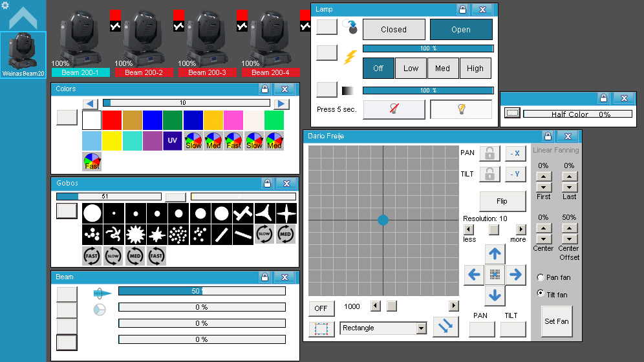Viewport: 644px width, 362px height.
Task: Lock the Dario Freije pan/tilt panel
Action: point(548,136)
